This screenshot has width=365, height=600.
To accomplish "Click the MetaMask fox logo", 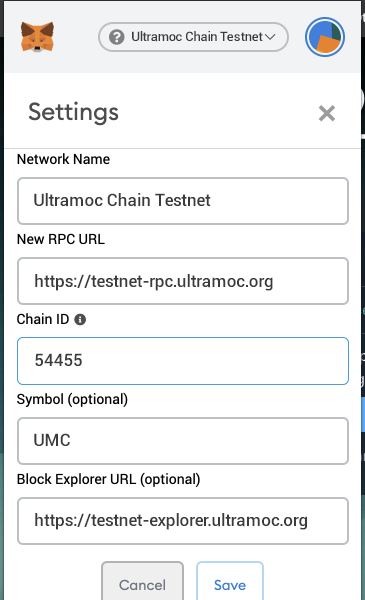I will point(37,37).
